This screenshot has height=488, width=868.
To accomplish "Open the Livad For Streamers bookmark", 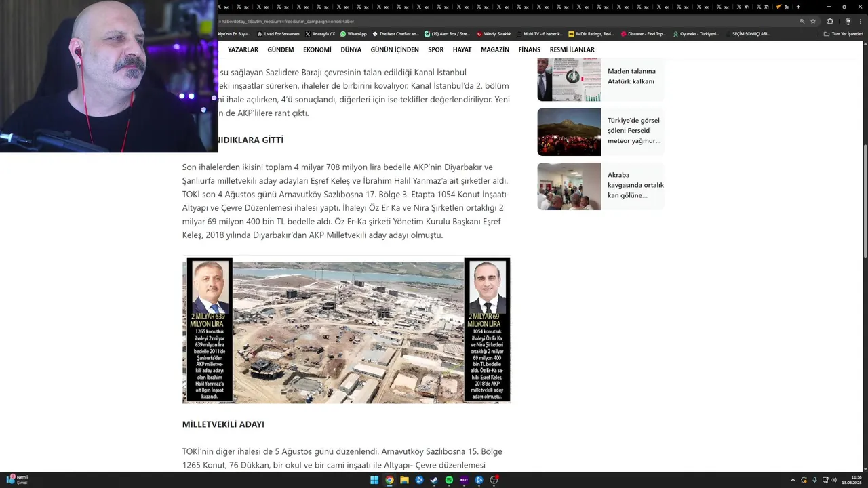I will (278, 33).
